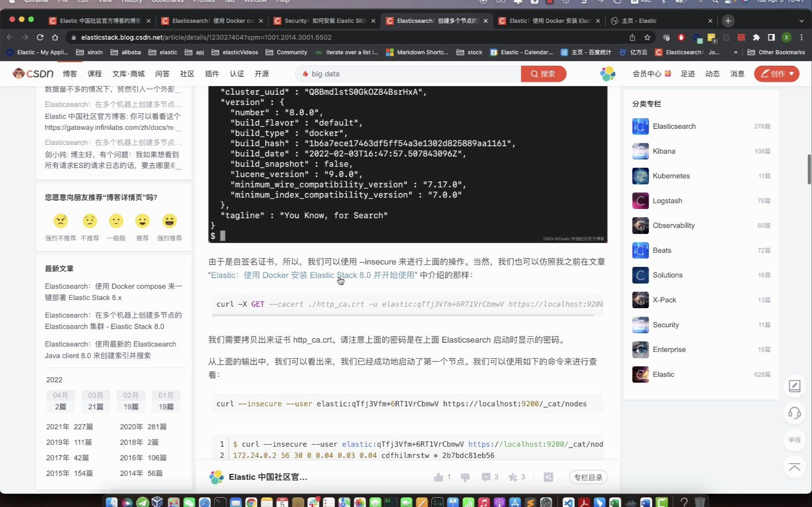
Task: Click the page vertical scrollbar
Action: coord(809,169)
